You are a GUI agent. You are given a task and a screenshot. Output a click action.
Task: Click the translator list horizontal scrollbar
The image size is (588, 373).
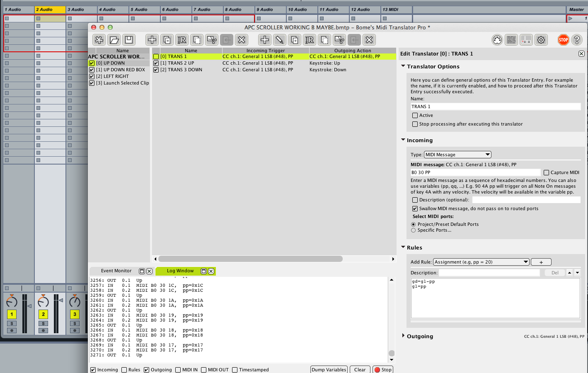click(250, 259)
